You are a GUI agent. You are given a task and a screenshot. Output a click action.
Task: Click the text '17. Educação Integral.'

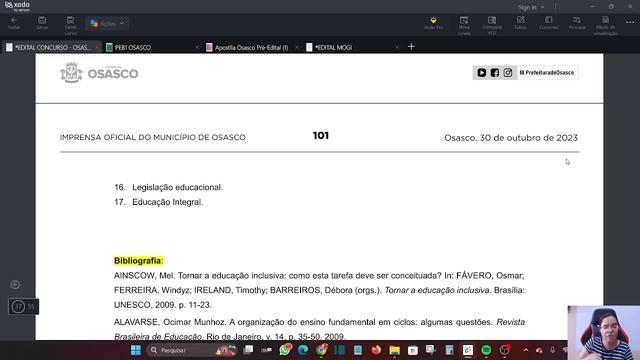tap(159, 202)
